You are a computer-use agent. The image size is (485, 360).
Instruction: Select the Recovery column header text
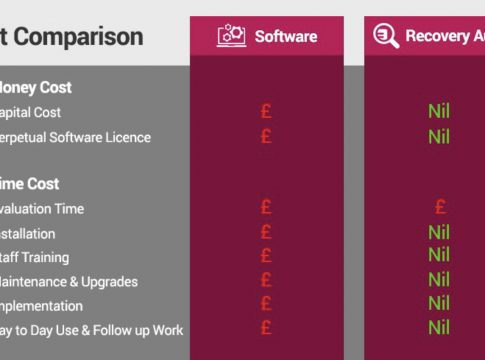pos(445,36)
